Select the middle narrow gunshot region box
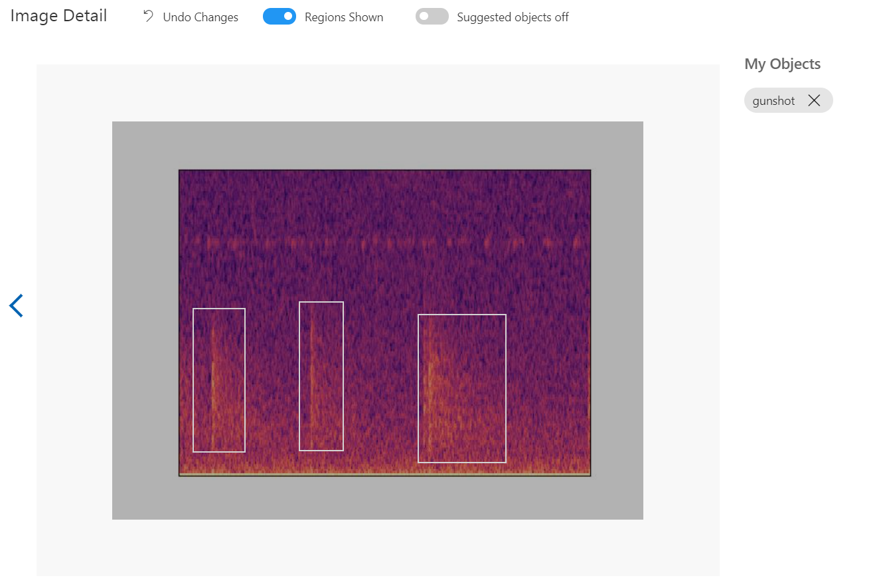 [321, 376]
